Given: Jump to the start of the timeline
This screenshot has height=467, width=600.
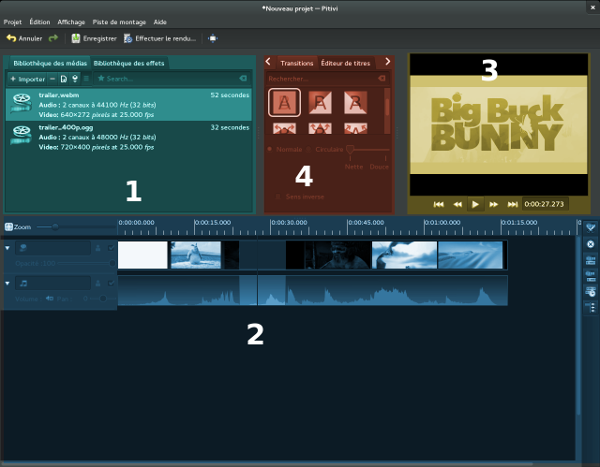Looking at the screenshot, I should 438,204.
